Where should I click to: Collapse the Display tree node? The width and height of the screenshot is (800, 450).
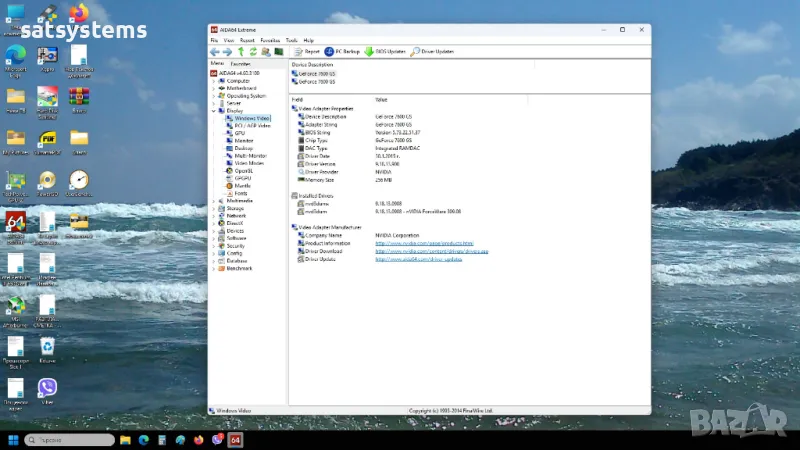(x=213, y=110)
